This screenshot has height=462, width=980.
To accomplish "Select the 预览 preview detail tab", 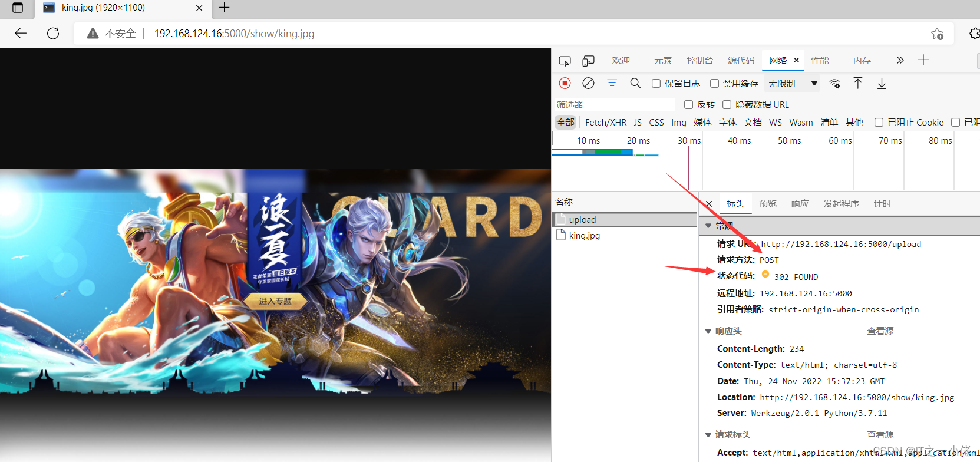I will (x=768, y=204).
